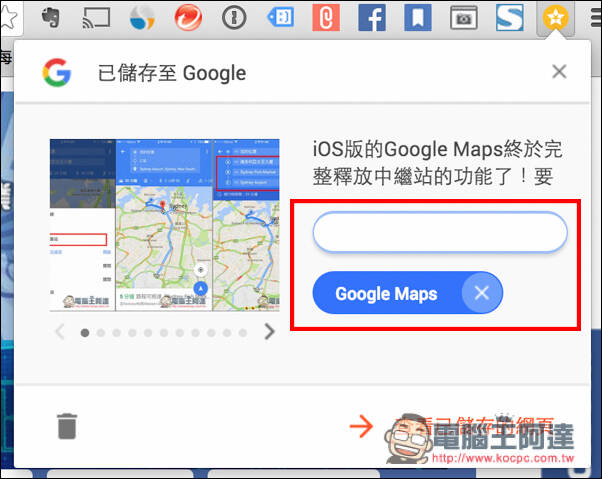602x479 pixels.
Task: Open the blue price tag extension icon
Action: click(280, 17)
